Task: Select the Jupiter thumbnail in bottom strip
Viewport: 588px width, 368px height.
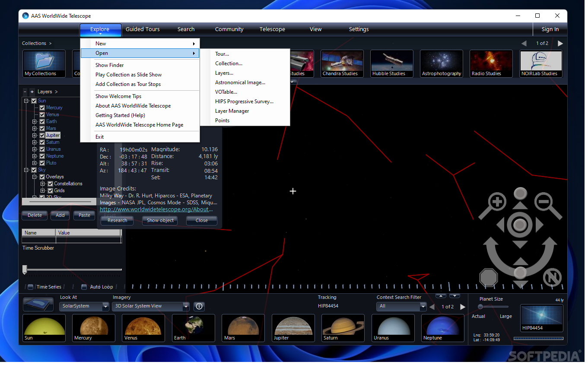Action: coord(293,328)
